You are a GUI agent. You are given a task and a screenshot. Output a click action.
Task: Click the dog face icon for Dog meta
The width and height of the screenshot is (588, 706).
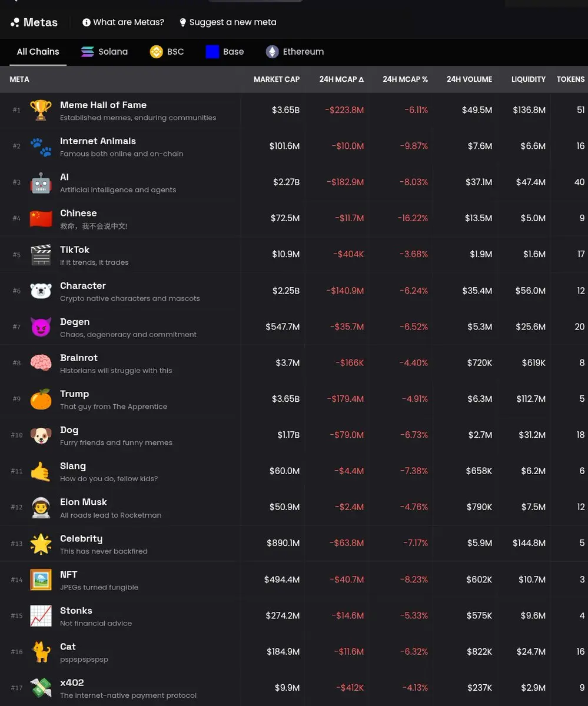(x=41, y=435)
